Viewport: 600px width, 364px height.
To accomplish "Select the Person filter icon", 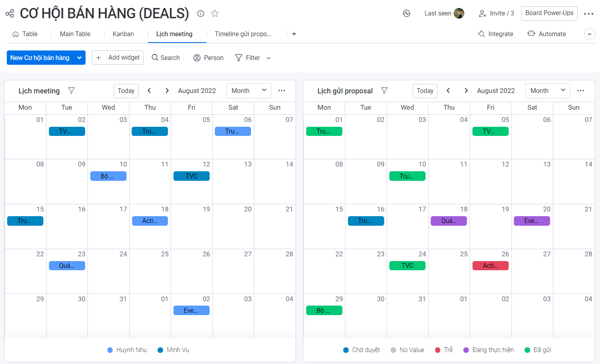I will coord(197,58).
